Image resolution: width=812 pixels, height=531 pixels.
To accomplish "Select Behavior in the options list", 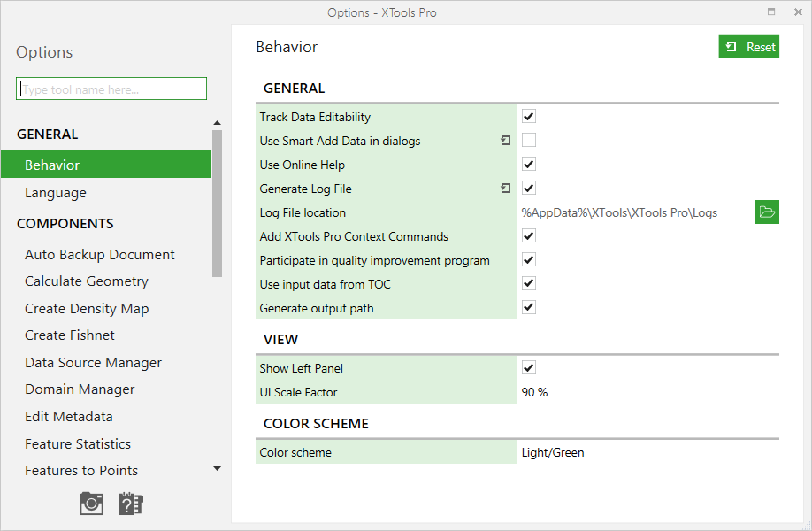I will click(106, 165).
